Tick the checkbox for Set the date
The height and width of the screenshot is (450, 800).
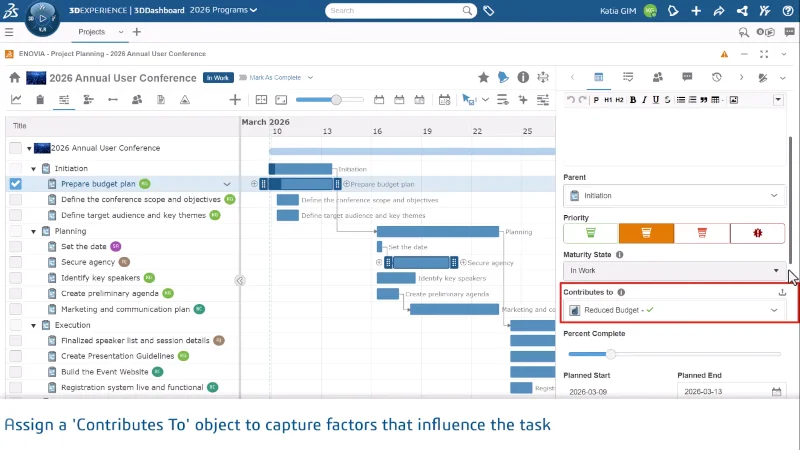click(x=15, y=246)
